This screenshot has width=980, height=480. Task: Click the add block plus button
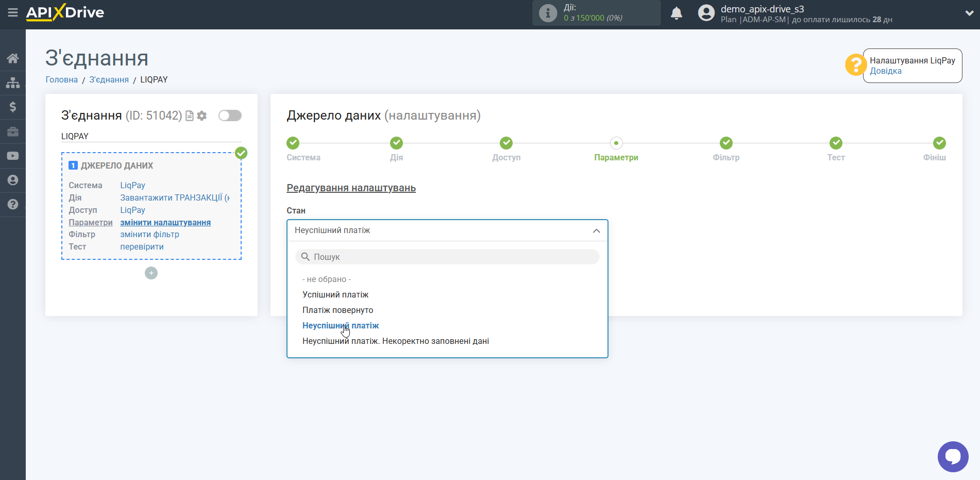pyautogui.click(x=151, y=273)
